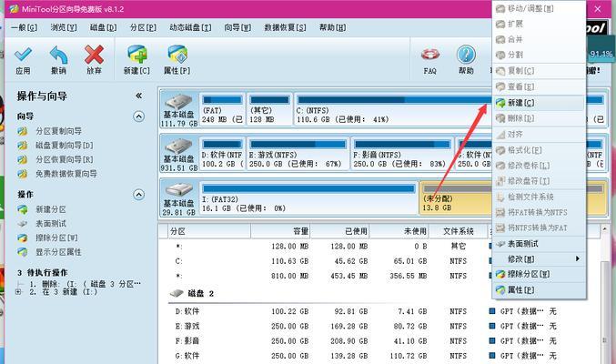
Task: Launch 磁盘复制向导[D] wizard
Action: click(x=65, y=145)
